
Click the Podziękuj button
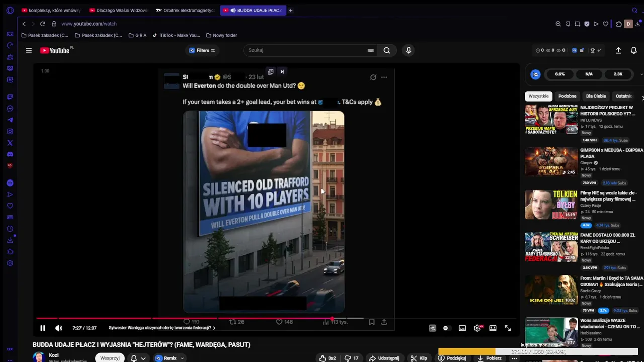point(452,358)
